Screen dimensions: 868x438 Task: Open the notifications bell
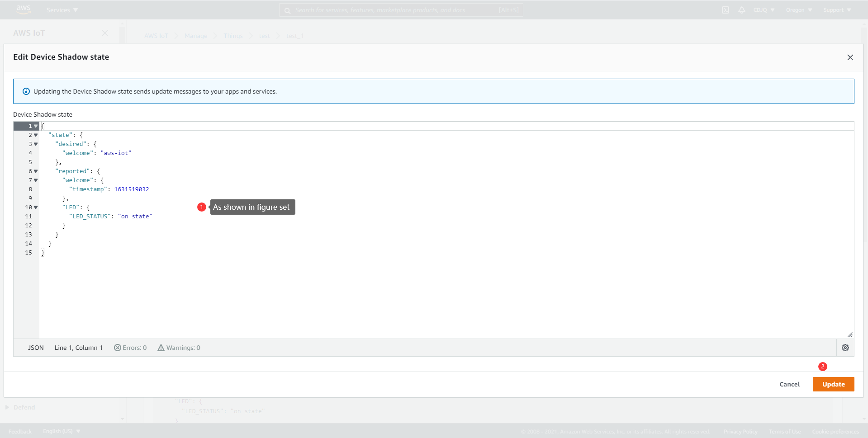point(742,10)
